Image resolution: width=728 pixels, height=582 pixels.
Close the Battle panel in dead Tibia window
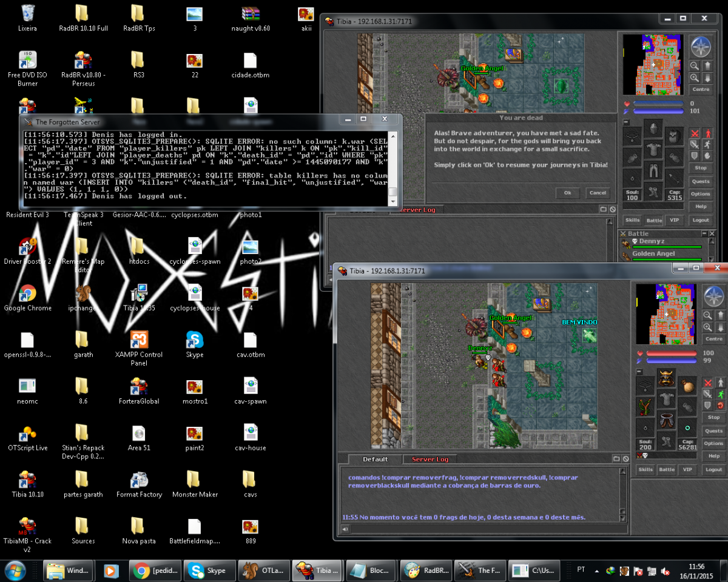point(712,233)
